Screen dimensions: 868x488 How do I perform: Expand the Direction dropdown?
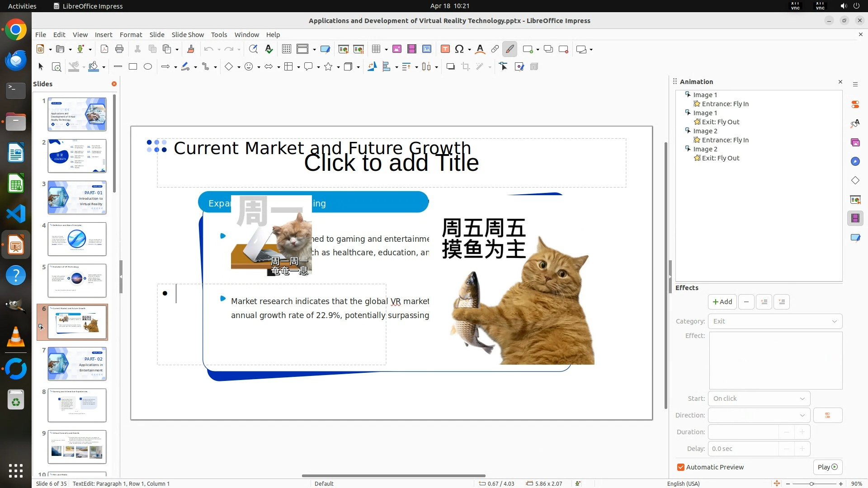(x=759, y=415)
